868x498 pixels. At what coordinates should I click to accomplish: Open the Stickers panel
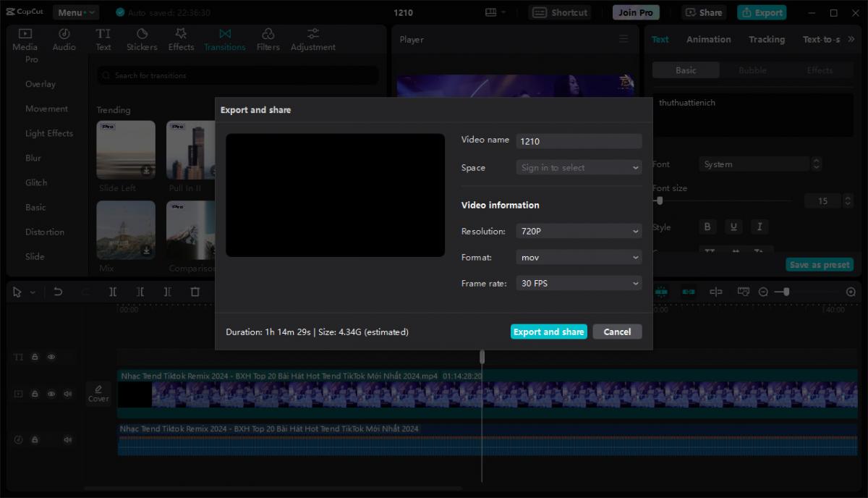click(142, 39)
